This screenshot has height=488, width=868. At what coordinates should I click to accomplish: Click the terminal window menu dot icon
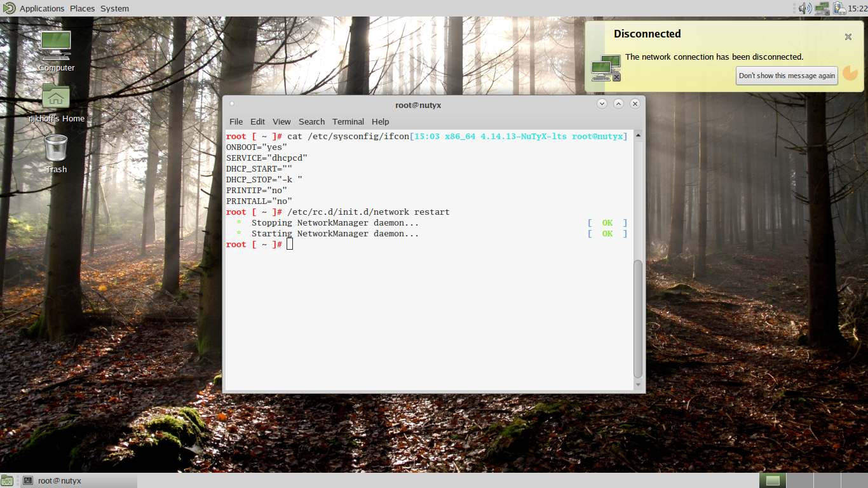(x=232, y=104)
